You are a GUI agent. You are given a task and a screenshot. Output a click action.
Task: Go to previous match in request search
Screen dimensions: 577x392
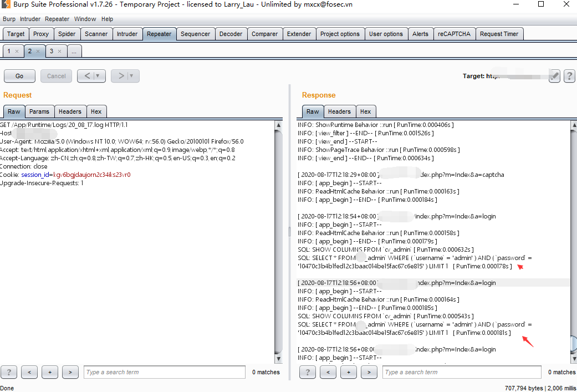click(29, 372)
